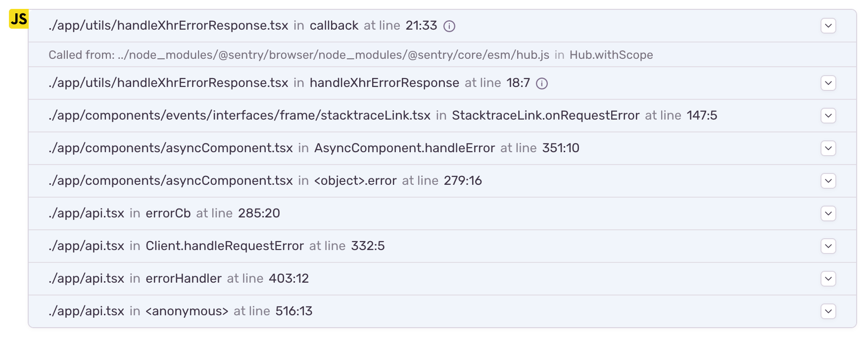The image size is (868, 339).
Task: Click info icon beside callback line 21:33
Action: coord(449,26)
